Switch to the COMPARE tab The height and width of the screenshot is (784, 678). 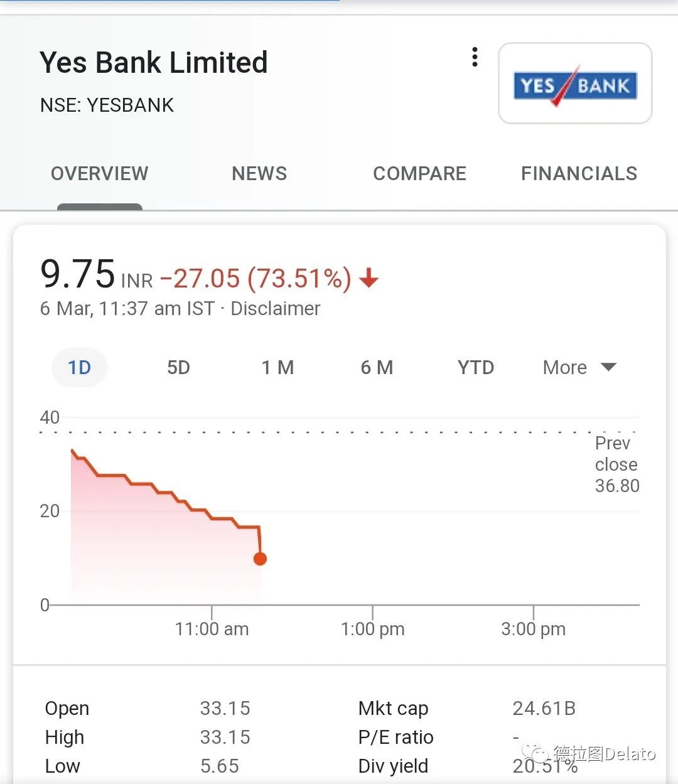[x=419, y=173]
